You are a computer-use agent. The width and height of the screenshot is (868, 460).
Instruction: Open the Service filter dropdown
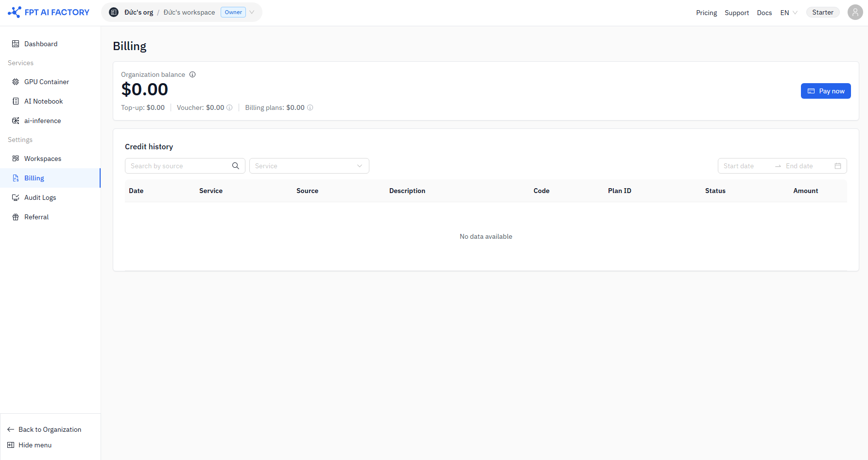coord(309,166)
